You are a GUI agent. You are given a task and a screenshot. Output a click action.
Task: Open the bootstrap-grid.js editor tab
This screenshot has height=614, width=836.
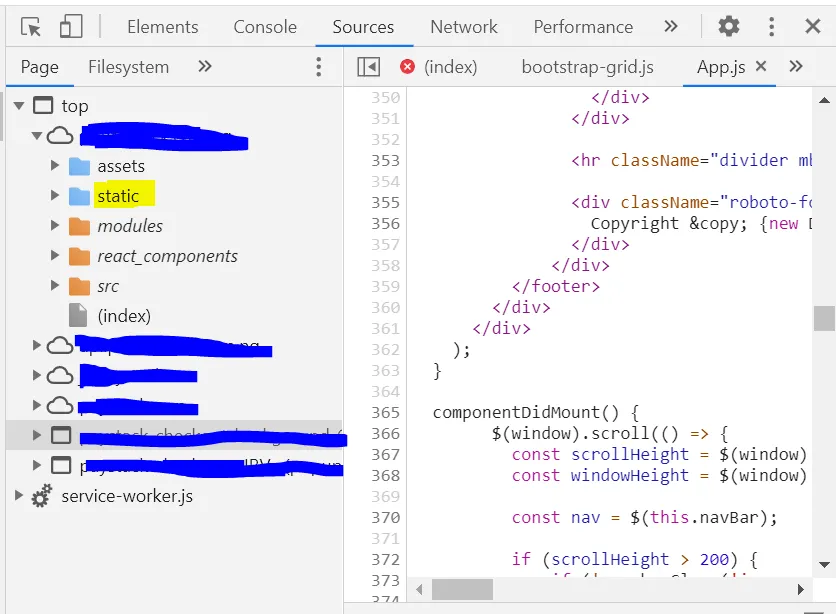click(588, 67)
